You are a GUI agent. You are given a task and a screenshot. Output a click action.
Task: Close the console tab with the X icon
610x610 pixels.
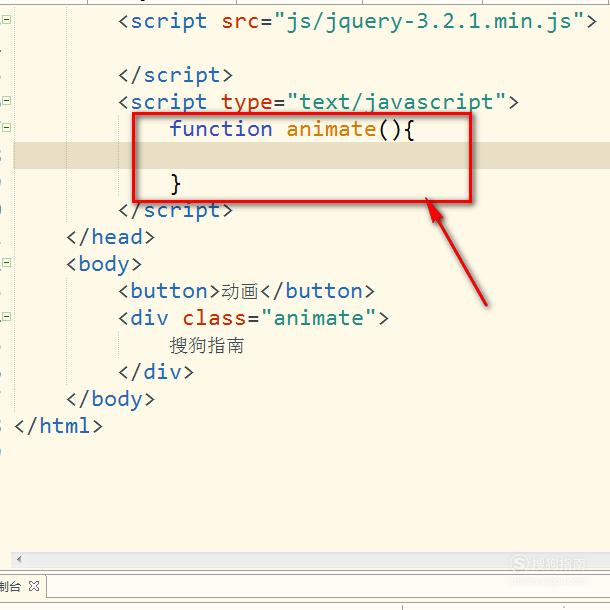(x=34, y=586)
